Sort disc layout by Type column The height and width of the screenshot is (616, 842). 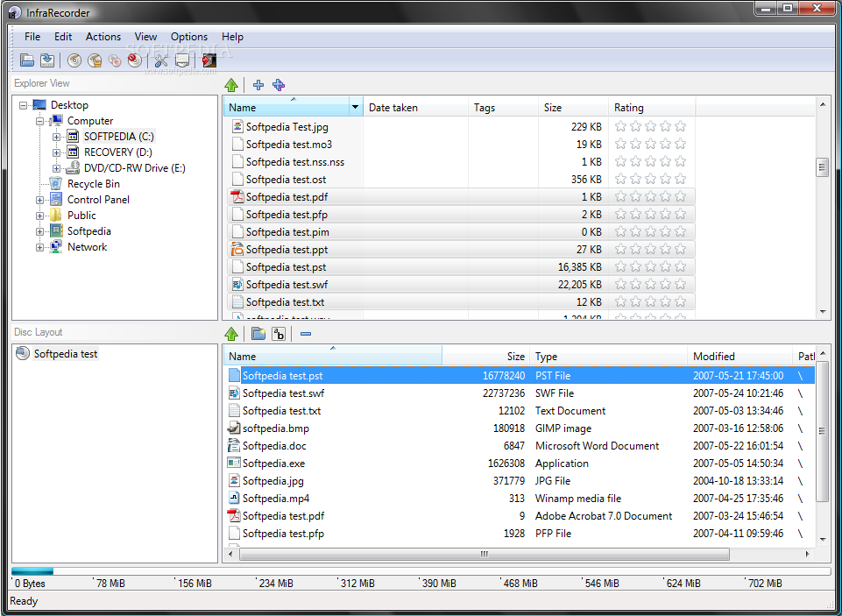[x=608, y=356]
